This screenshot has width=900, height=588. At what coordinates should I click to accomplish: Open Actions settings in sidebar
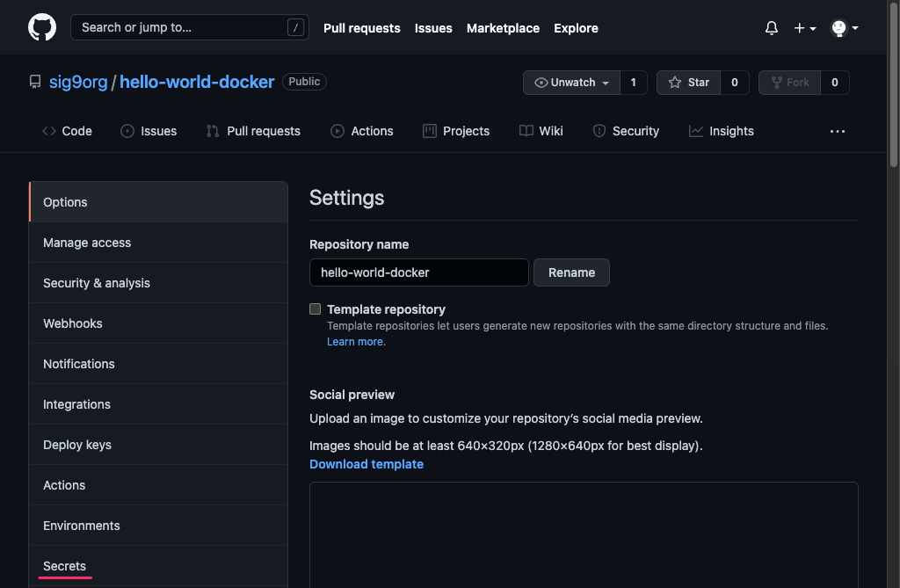click(x=158, y=485)
